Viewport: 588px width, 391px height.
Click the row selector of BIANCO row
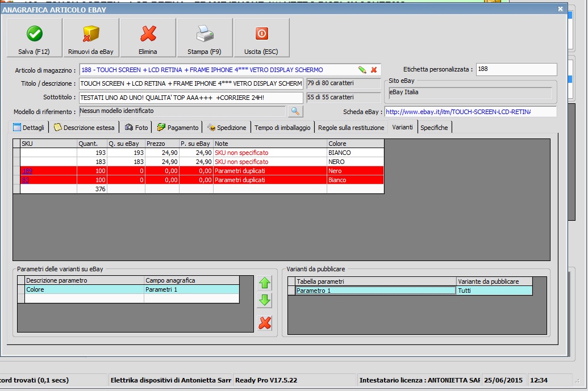point(16,153)
